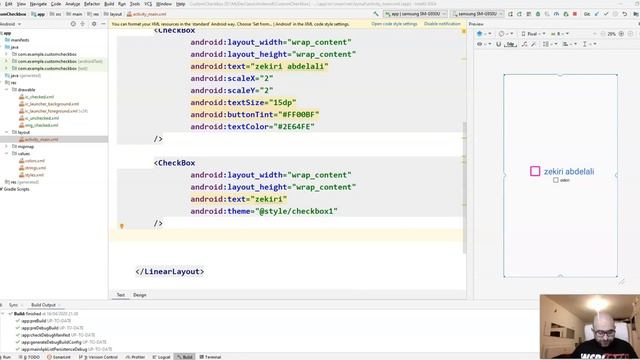Open the Terminal tool window
The width and height of the screenshot is (640, 360).
(x=210, y=357)
